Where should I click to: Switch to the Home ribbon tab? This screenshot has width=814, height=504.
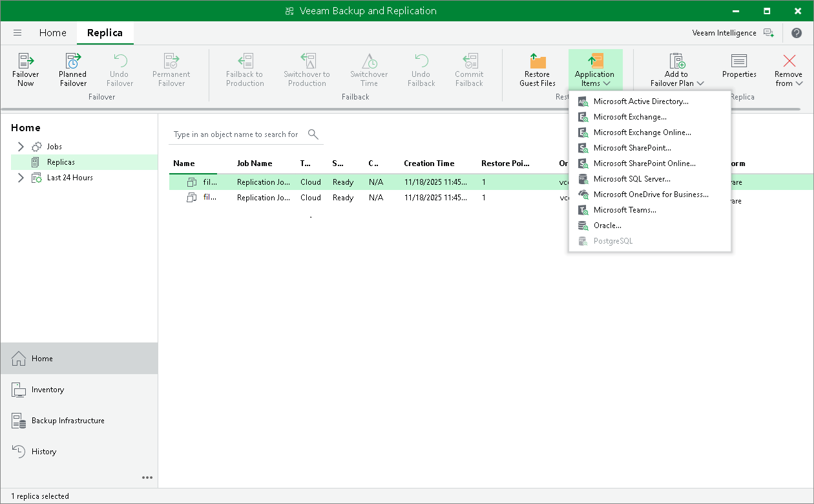pyautogui.click(x=53, y=33)
